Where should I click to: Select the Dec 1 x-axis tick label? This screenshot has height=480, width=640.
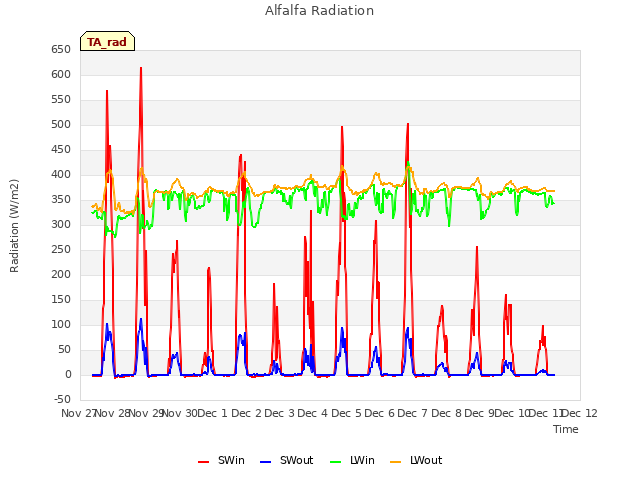(x=212, y=413)
